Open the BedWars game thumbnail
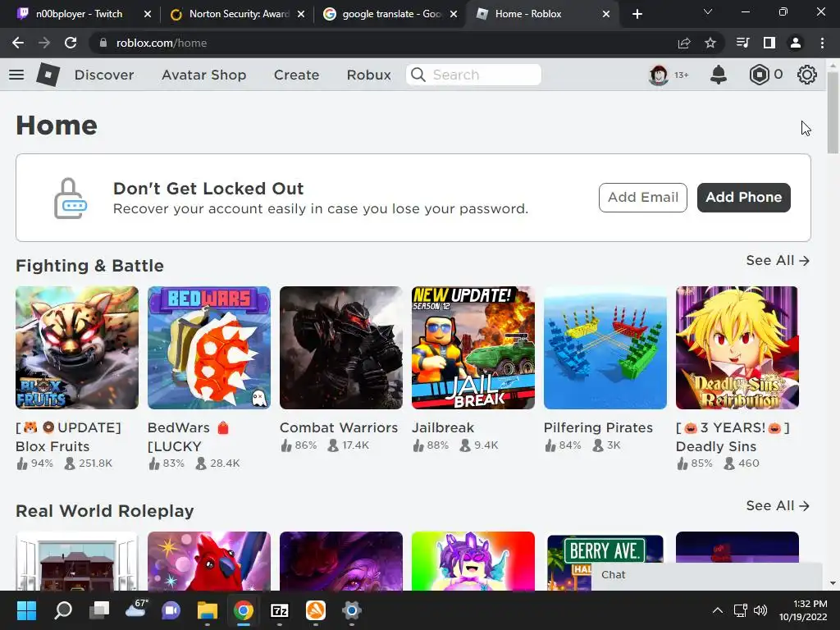Viewport: 840px width, 630px height. tap(209, 348)
